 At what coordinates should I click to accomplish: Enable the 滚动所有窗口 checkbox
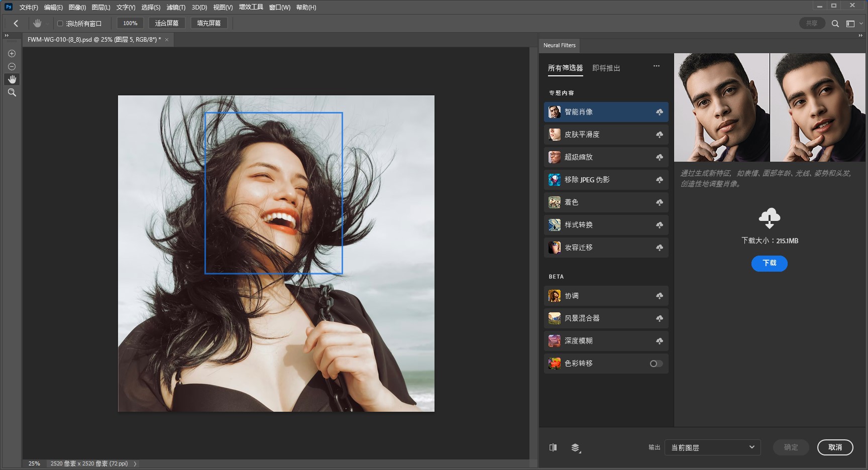pyautogui.click(x=60, y=24)
